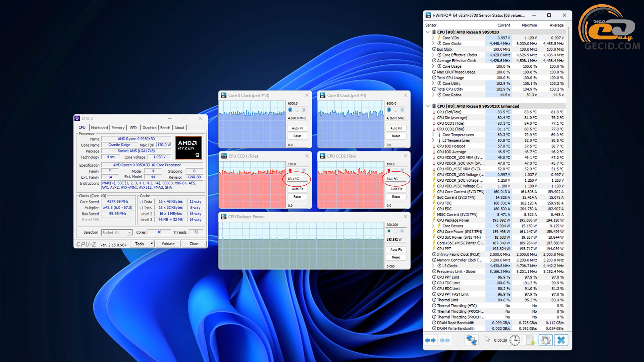
Task: Click the 300.000 maximum field in CPU Package Power
Action: [396, 225]
